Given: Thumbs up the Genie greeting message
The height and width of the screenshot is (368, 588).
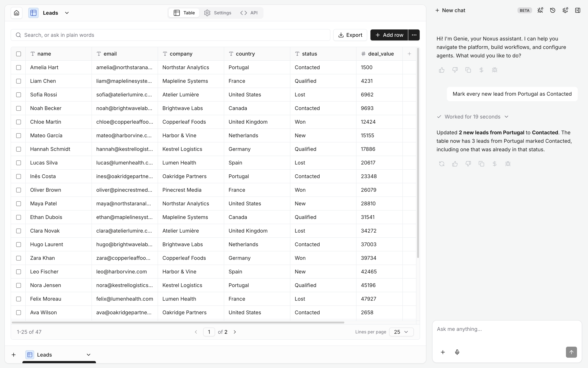Looking at the screenshot, I should coord(442,70).
